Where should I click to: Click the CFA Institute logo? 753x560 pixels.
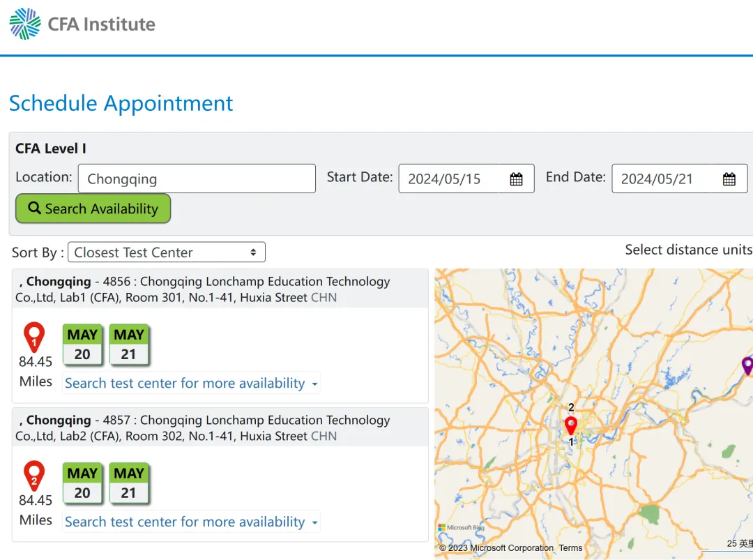(82, 24)
